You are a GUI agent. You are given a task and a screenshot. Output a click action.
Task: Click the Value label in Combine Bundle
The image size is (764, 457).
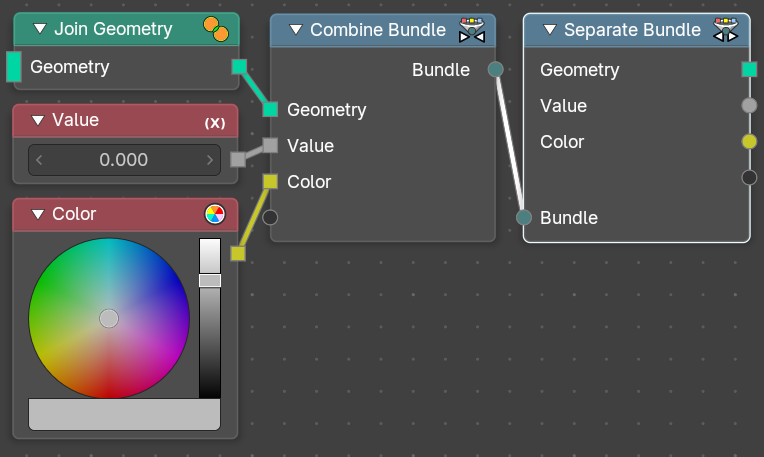pos(310,146)
